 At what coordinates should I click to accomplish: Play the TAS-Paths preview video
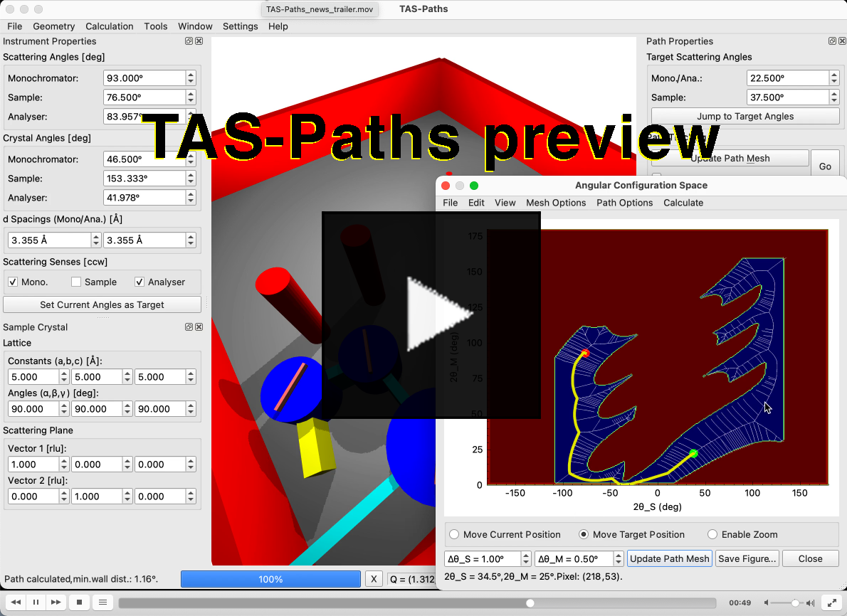(431, 314)
